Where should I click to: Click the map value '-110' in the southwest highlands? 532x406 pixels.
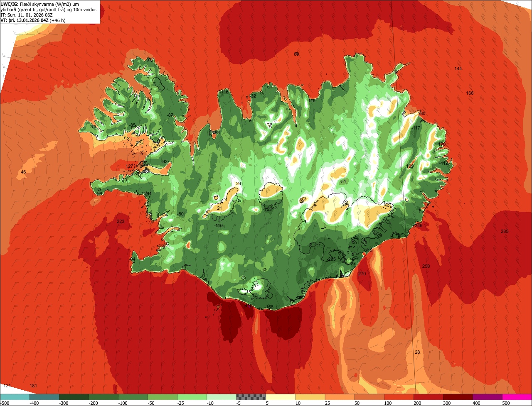pos(218,225)
